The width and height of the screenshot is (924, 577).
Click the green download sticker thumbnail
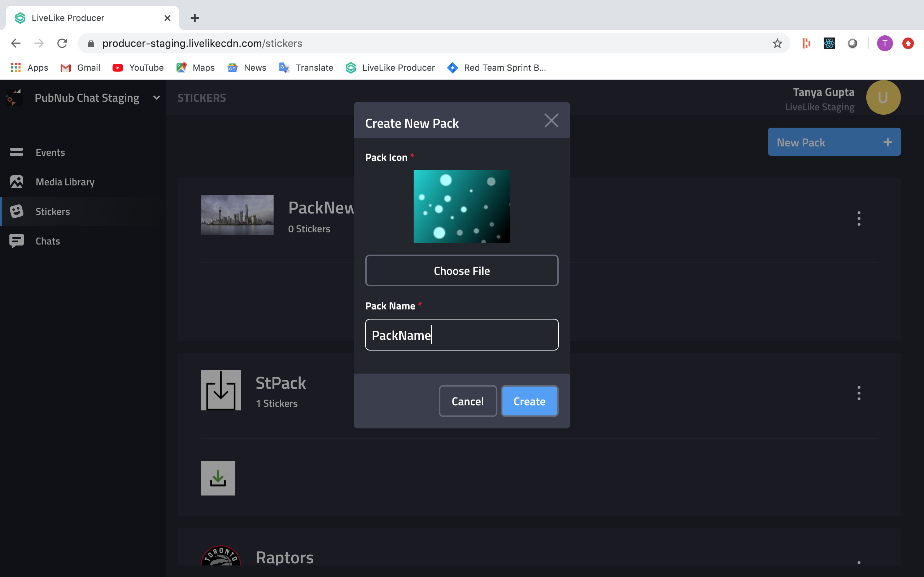click(x=218, y=478)
